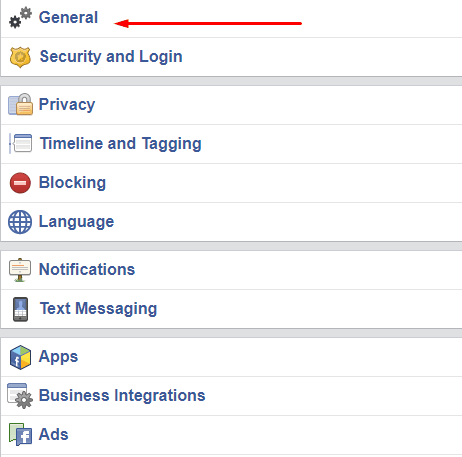Screen dimensions: 462x457
Task: Open General settings
Action: (x=68, y=17)
